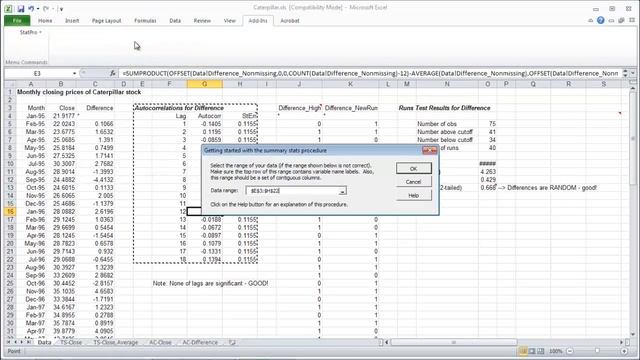Select the AC-Difference sheet tab

[x=200, y=342]
